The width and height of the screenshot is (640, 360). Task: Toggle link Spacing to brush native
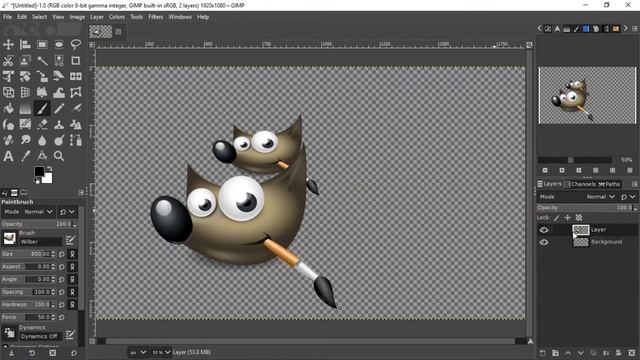72,292
